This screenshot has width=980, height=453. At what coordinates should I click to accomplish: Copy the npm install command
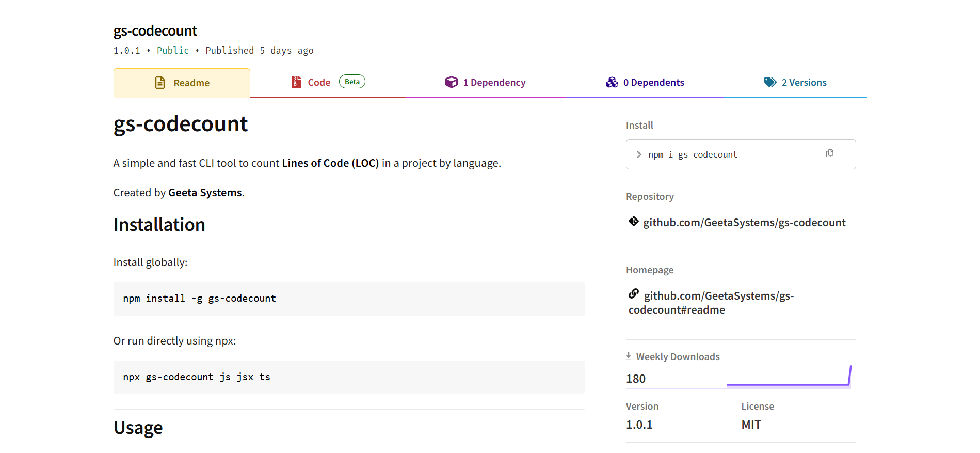click(x=830, y=153)
